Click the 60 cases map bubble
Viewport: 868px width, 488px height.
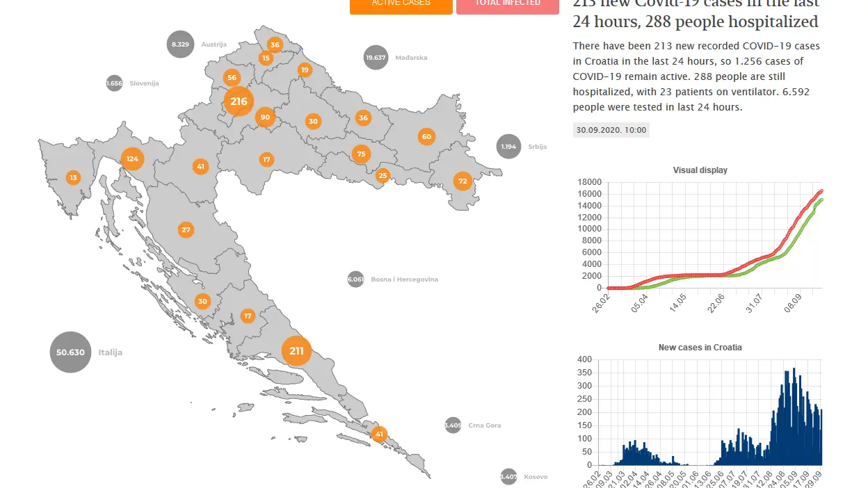[426, 136]
